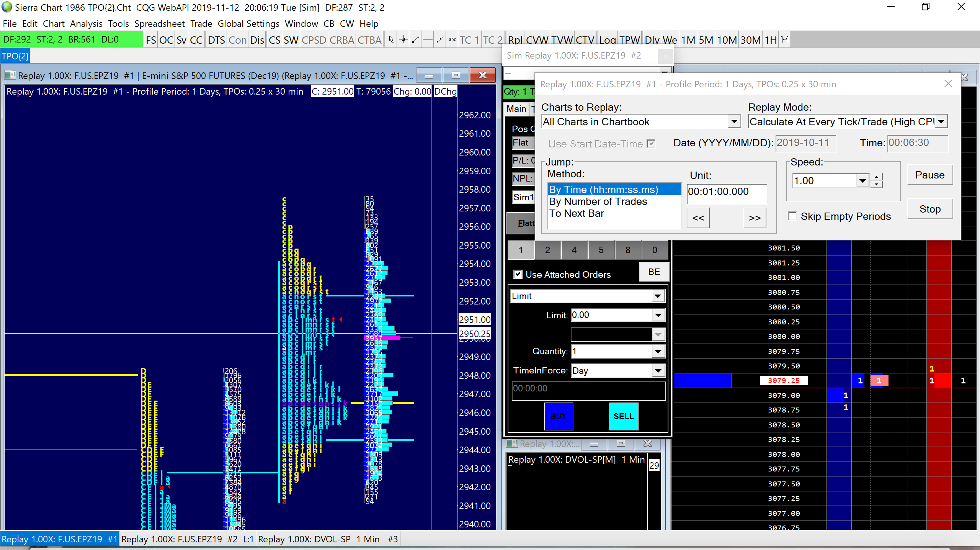Set order quantity preset to 5
Screen dimensions: 980x550
click(x=601, y=250)
